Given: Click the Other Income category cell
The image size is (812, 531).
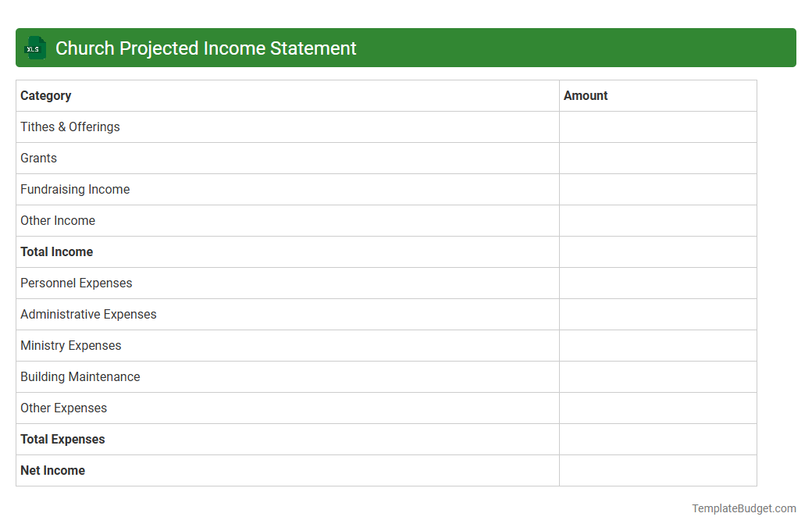Looking at the screenshot, I should 58,220.
